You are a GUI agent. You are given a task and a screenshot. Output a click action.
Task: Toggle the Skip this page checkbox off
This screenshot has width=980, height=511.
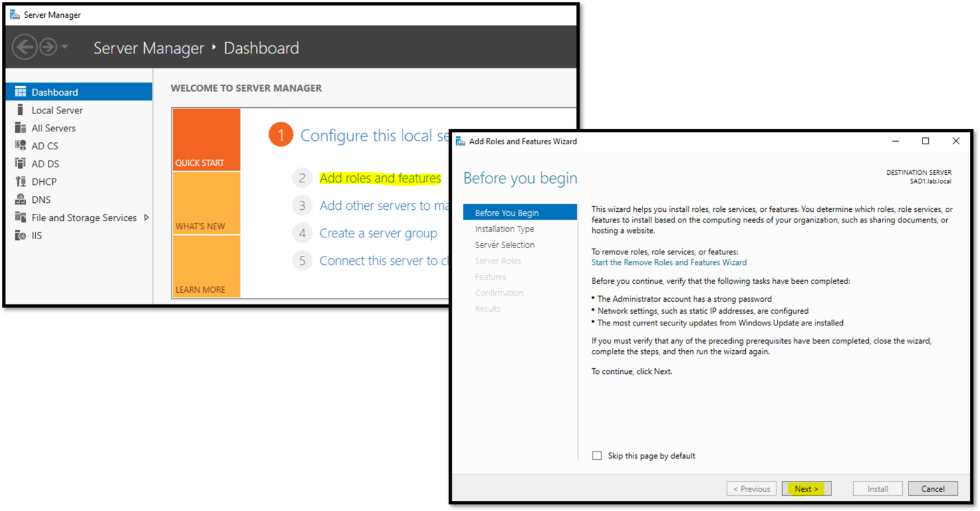pos(597,455)
